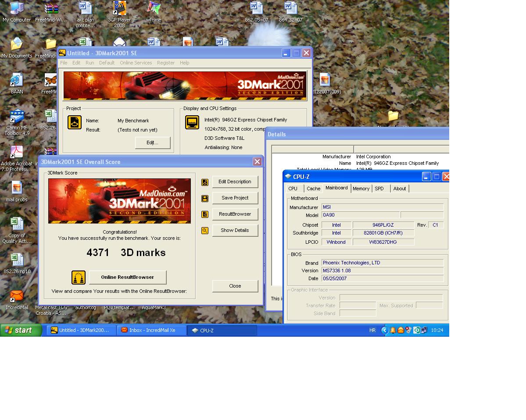Click the Model field showing 0A90
The width and height of the screenshot is (526, 420).
click(x=361, y=215)
